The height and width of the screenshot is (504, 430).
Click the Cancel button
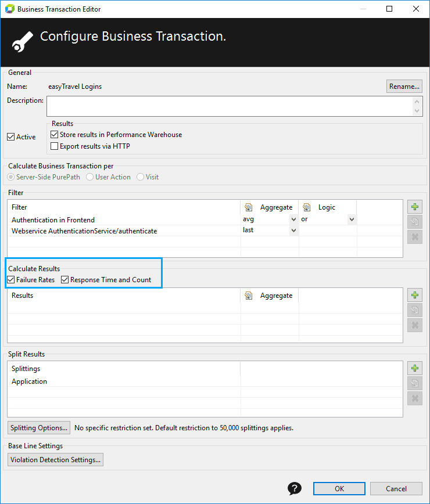[396, 488]
